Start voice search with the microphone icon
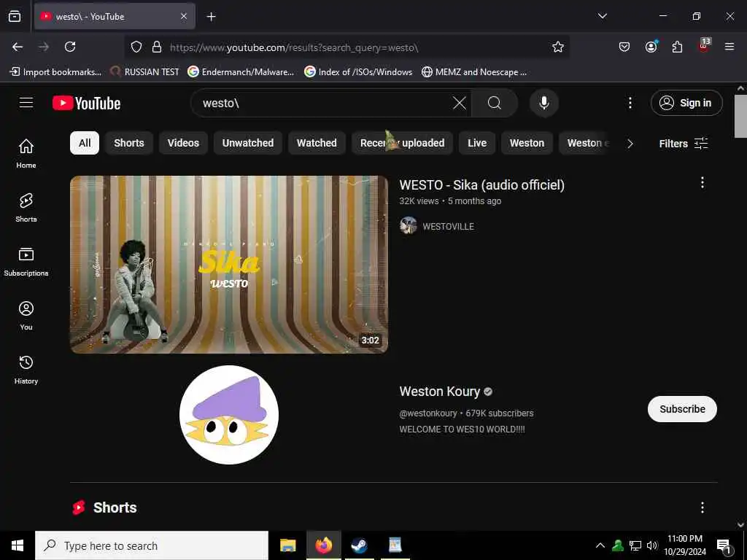Screen dimensions: 747x560 [544, 103]
